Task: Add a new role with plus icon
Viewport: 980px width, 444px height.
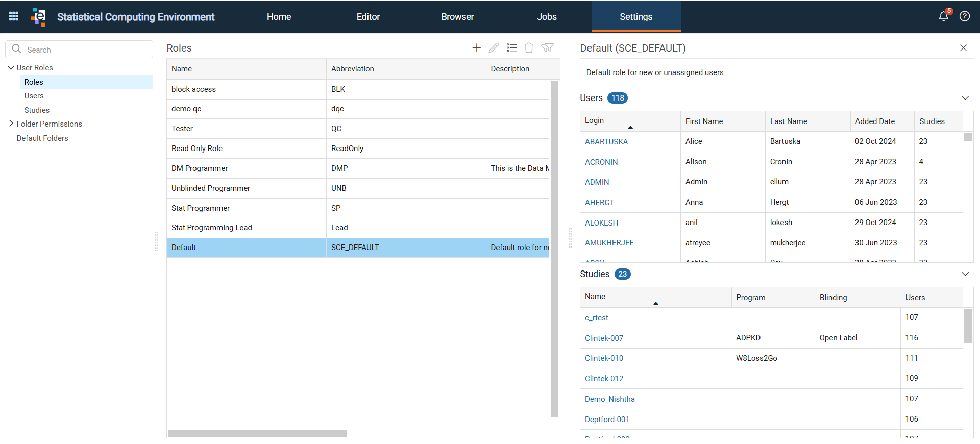Action: click(476, 47)
